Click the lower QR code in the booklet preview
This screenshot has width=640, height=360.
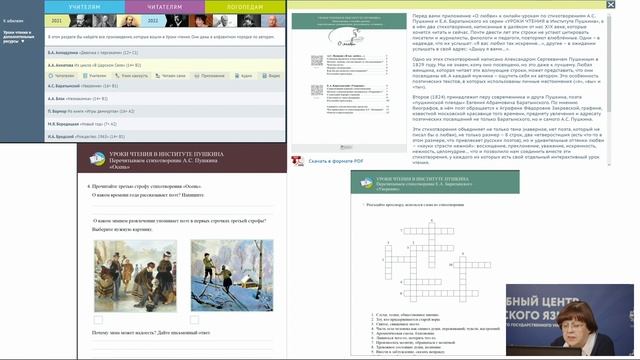[317, 90]
